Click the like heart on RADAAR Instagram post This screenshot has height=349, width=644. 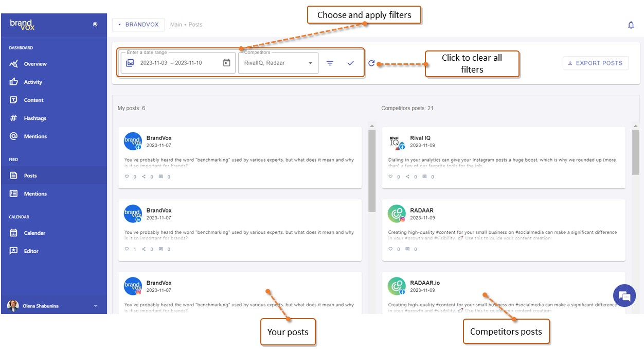coord(390,249)
